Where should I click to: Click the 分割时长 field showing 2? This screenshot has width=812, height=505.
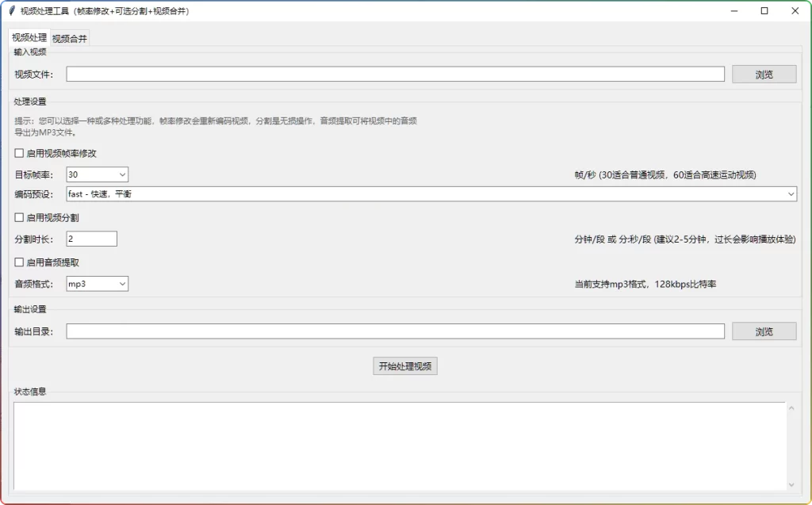click(91, 238)
